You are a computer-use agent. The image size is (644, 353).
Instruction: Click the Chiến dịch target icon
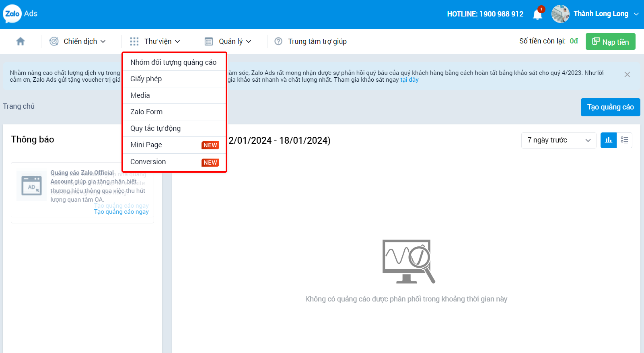pos(54,41)
